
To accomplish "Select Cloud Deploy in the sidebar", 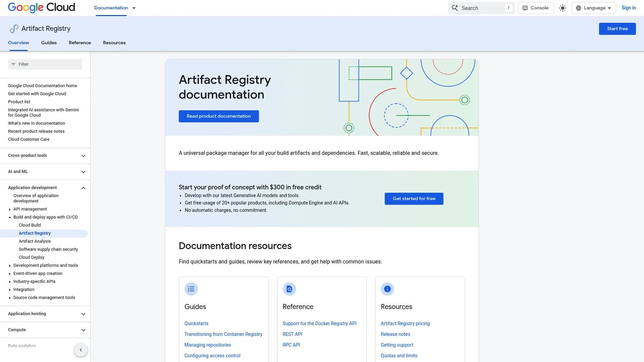I will 31,258.
